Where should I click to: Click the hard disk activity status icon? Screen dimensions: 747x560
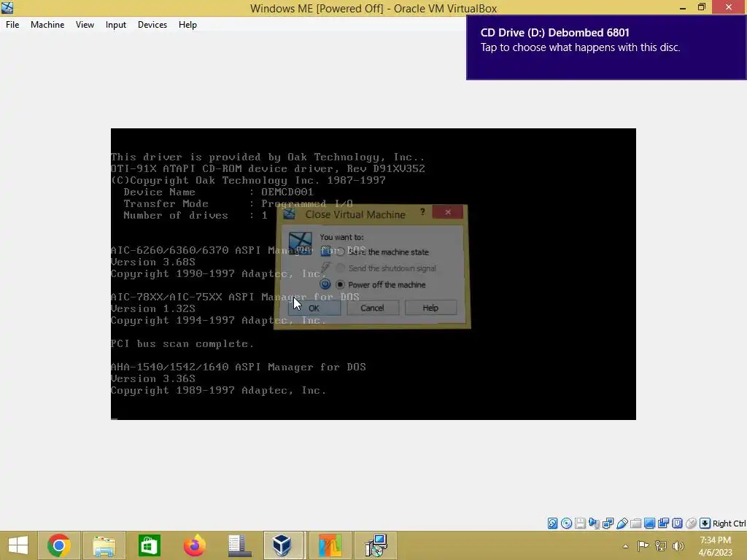tap(553, 524)
